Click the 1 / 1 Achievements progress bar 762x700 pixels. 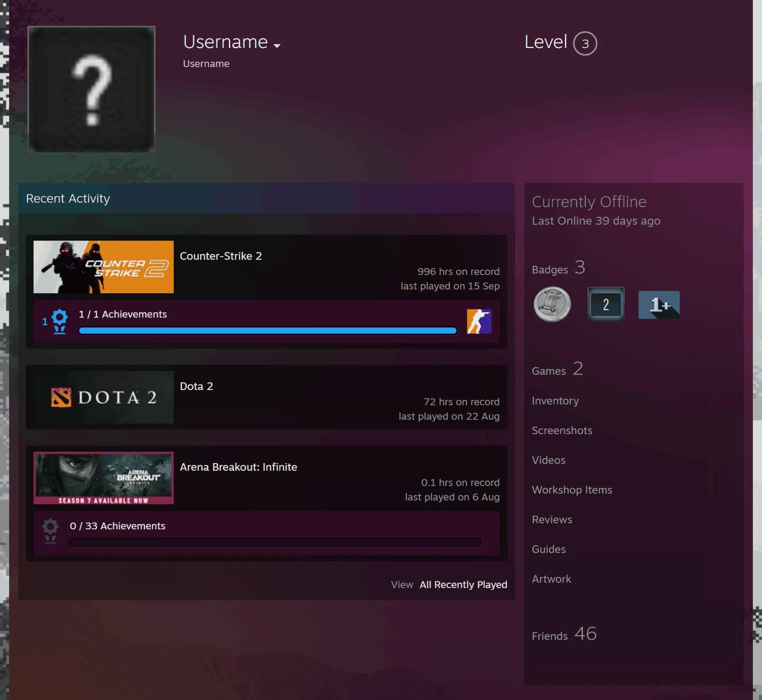coord(268,331)
